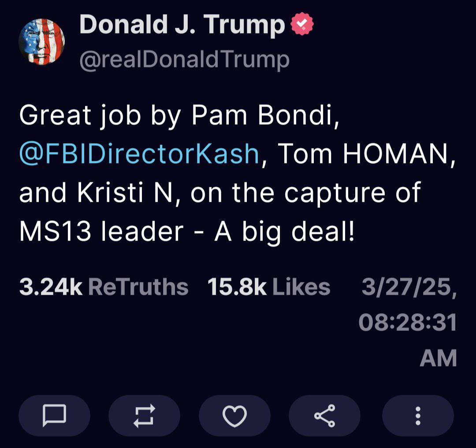Screen dimensions: 476x448
Task: Follow the @FBIDirectorKash mention link
Action: click(x=139, y=153)
